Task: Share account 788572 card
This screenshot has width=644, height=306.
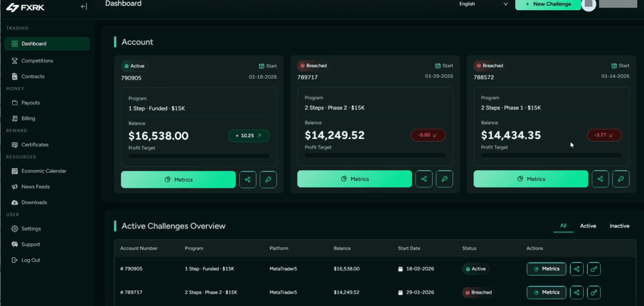Action: pos(600,179)
